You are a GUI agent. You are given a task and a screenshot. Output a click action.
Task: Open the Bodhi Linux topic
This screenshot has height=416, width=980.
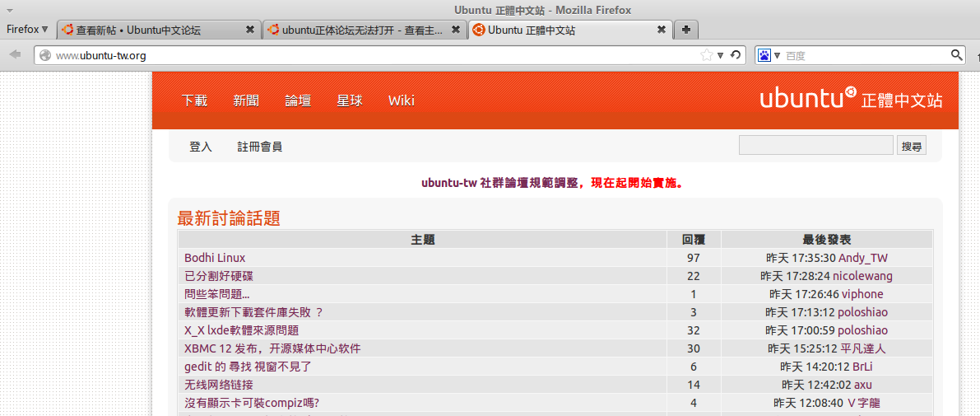tap(215, 258)
